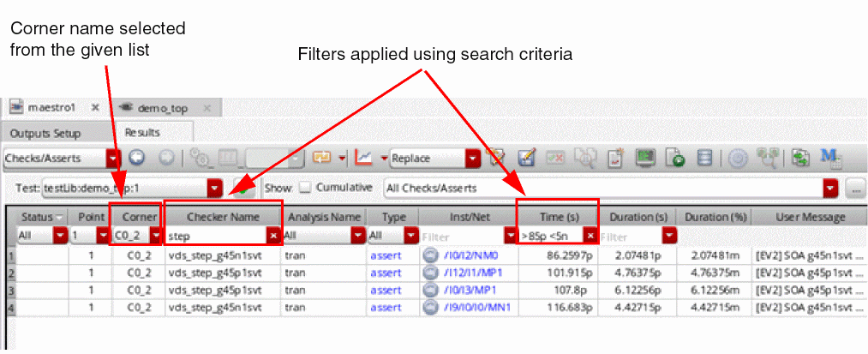The height and width of the screenshot is (354, 868).
Task: Click the greyed red X checkmark icon
Action: (x=555, y=159)
